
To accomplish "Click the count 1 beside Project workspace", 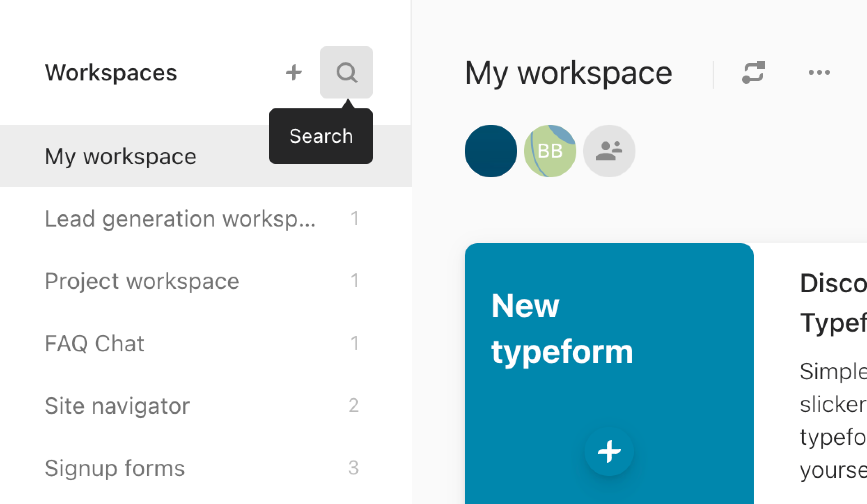I will tap(355, 281).
